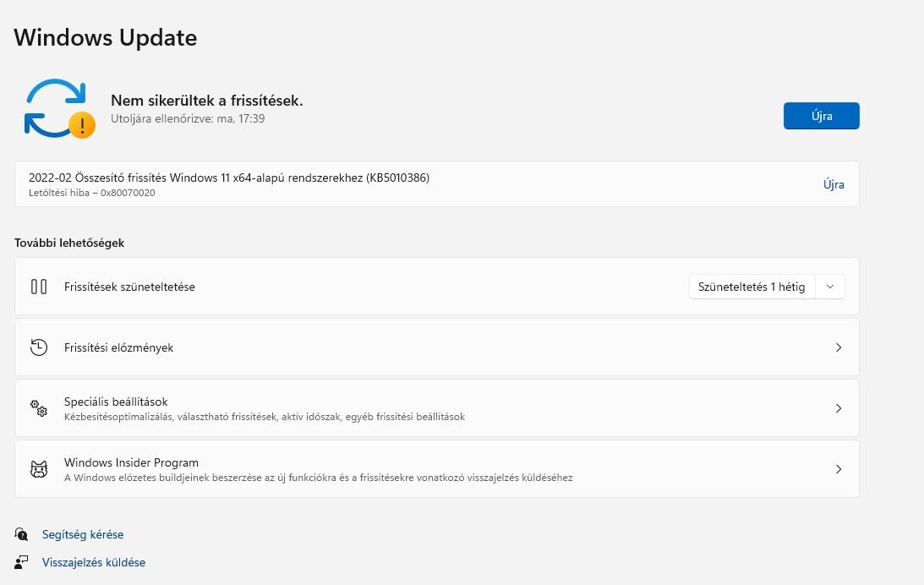The image size is (924, 585).
Task: Click the Frissítési előzmények label
Action: [118, 347]
